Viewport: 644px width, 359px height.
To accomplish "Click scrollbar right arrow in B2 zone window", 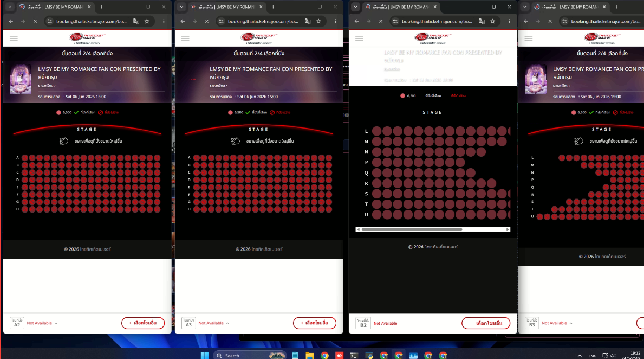I will pyautogui.click(x=508, y=229).
